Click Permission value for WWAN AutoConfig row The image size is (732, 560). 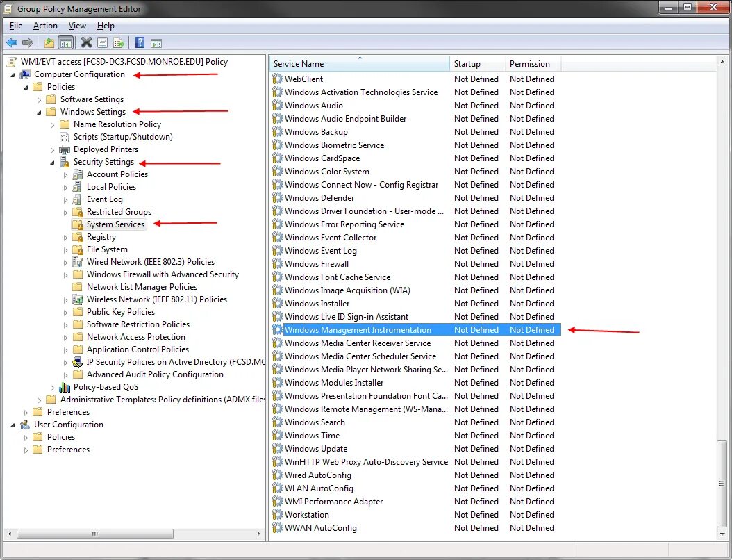[532, 528]
